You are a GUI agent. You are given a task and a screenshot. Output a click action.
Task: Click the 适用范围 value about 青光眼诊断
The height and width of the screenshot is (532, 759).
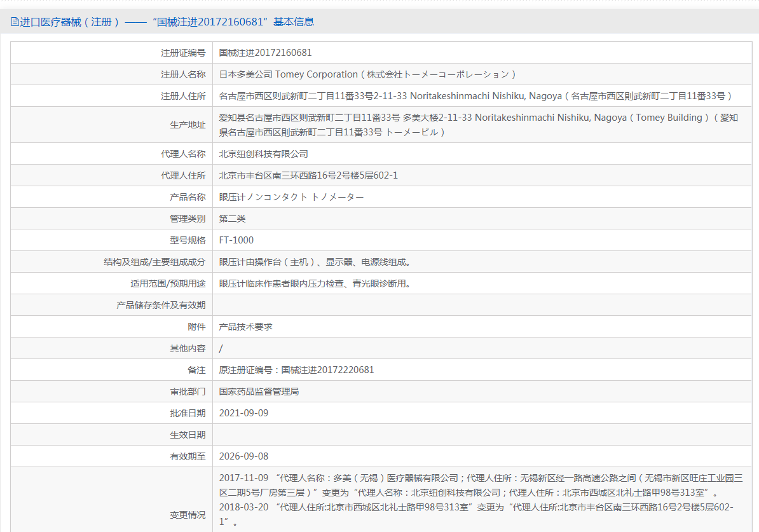tap(315, 283)
